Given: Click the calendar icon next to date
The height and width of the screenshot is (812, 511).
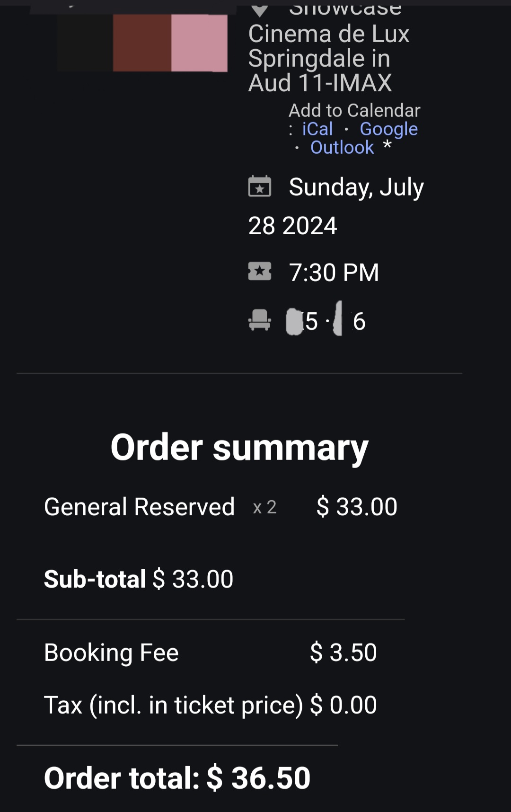Looking at the screenshot, I should (260, 186).
